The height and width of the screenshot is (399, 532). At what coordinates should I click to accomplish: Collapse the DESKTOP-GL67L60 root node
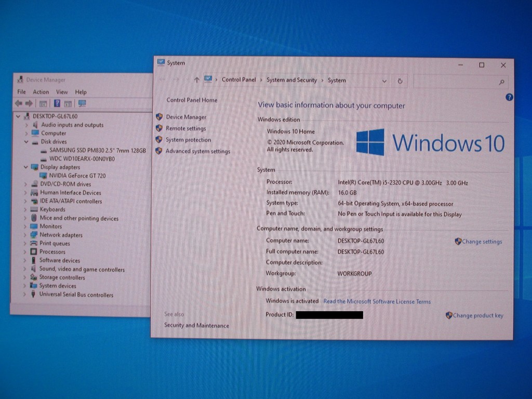18,116
